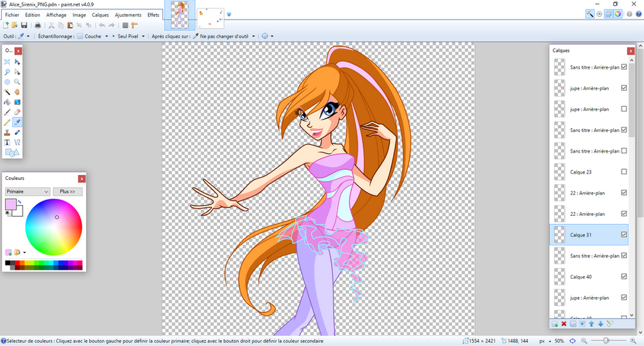Add a new layer in Calques panel
This screenshot has height=346, width=644.
point(555,324)
